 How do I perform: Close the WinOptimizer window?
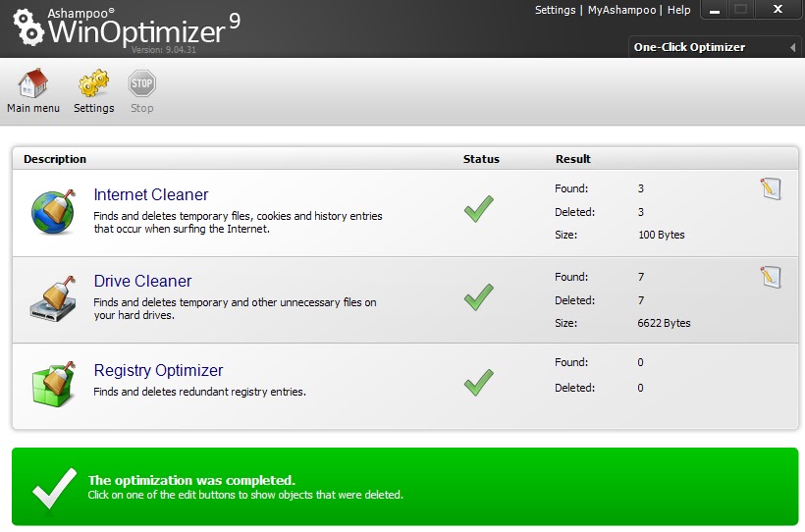[778, 9]
